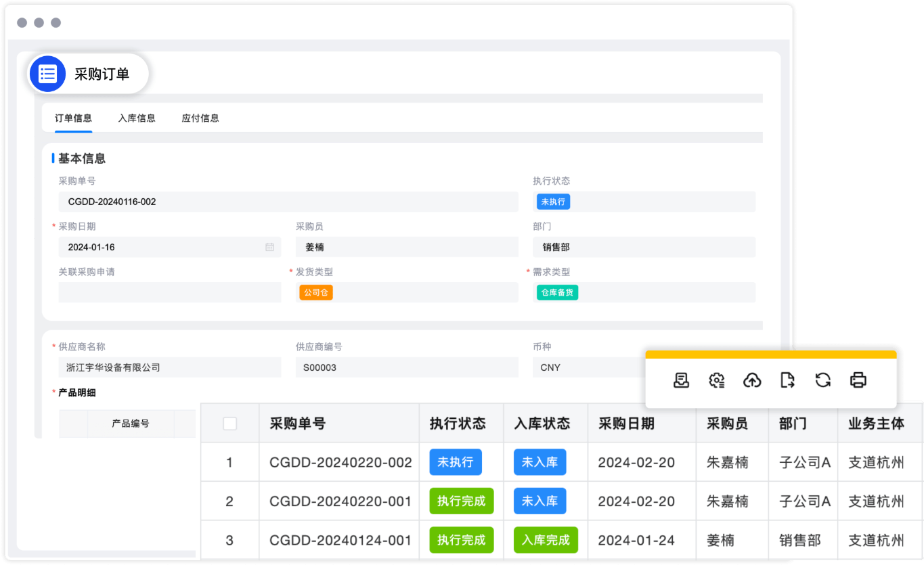Screen dimensions: 924x565
Task: Click the 未执行 execution status badge
Action: tap(553, 201)
